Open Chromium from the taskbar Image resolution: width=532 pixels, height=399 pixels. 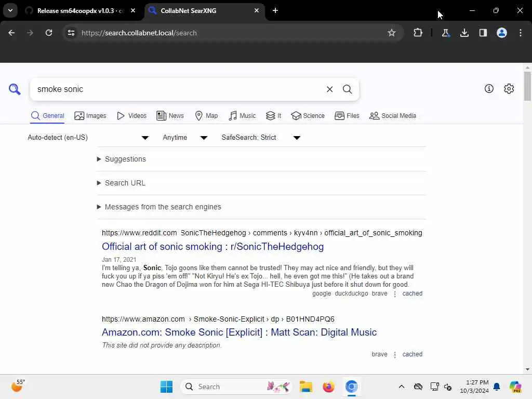[352, 387]
